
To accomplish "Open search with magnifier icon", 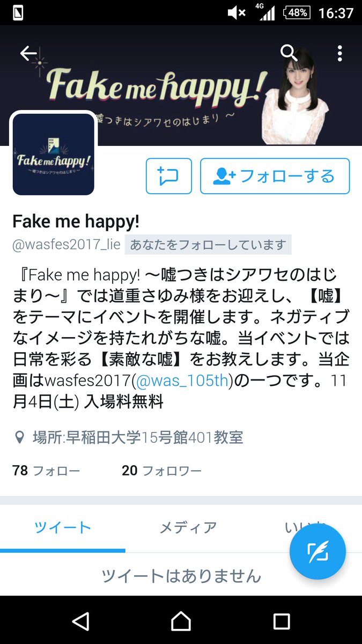I will [289, 53].
